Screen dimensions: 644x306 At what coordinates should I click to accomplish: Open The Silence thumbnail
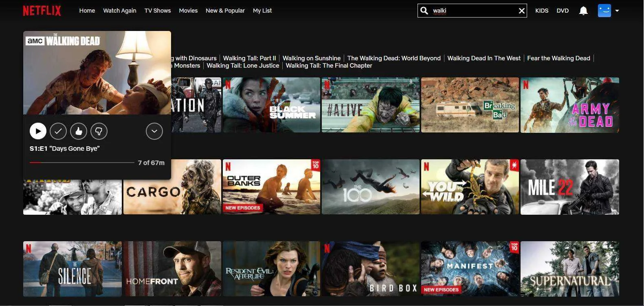click(x=73, y=269)
